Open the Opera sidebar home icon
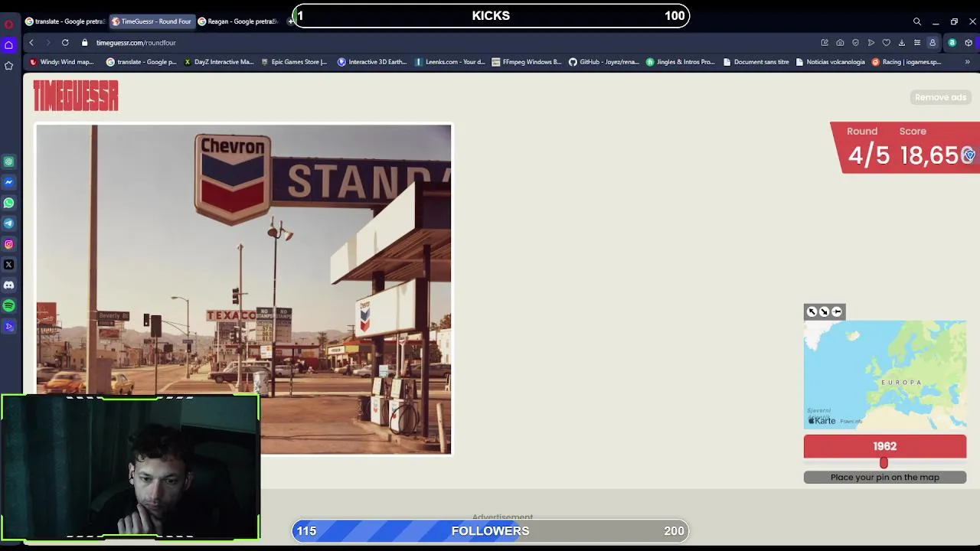This screenshot has width=980, height=551. tap(9, 45)
